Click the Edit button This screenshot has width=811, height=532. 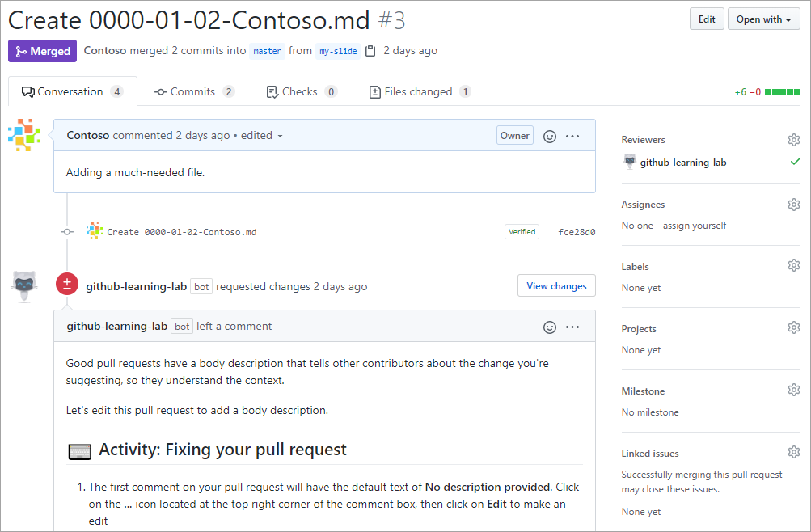click(706, 18)
